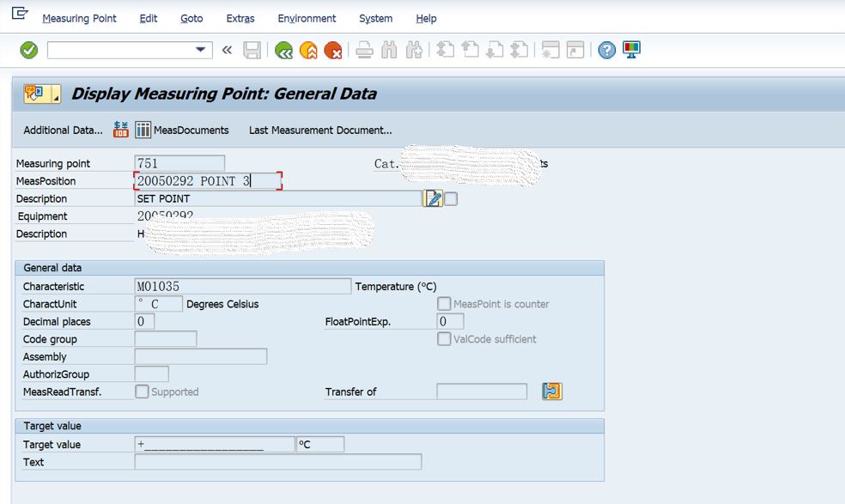Screen dimensions: 845x504
Task: Click the Additional Data... button
Action: pyautogui.click(x=63, y=130)
